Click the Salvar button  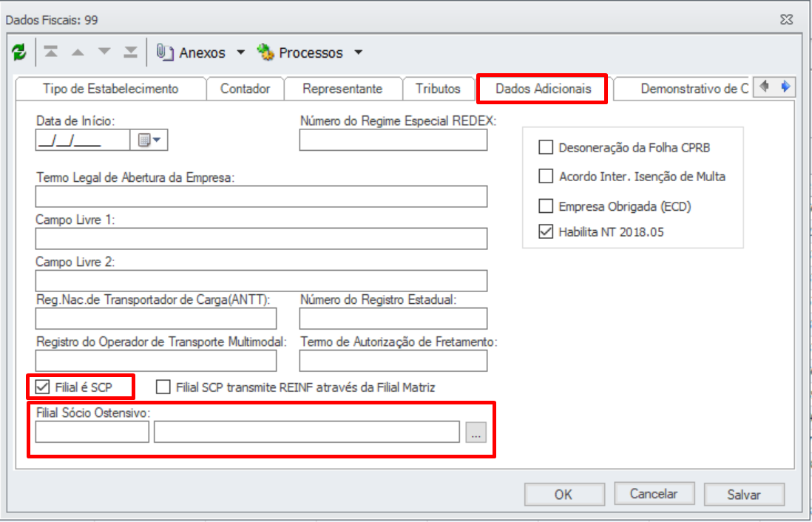click(744, 494)
